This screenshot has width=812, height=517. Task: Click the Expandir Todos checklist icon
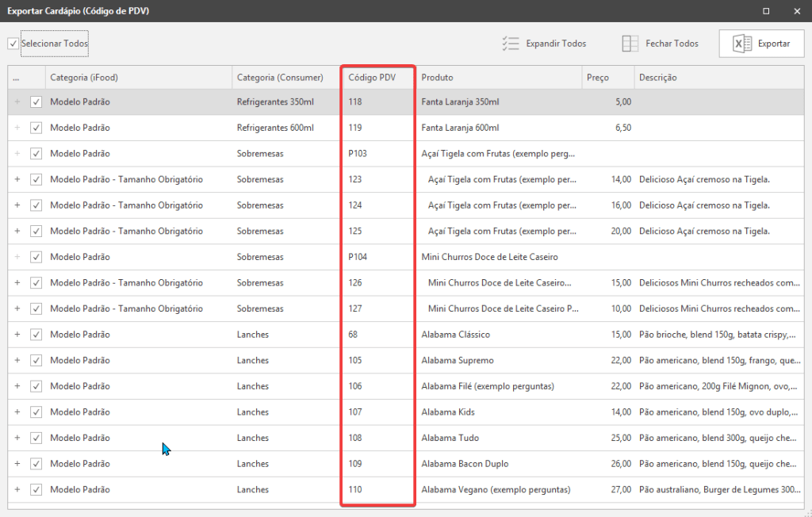[511, 44]
